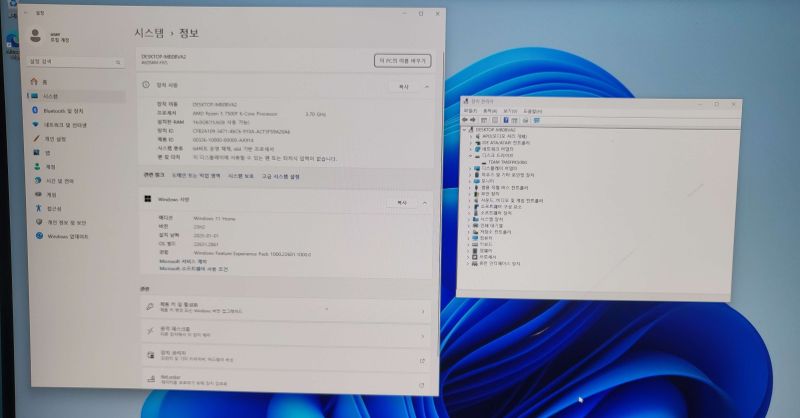
Task: Open Microsoft Software License Terms (소프트웨어 사용 조건) link
Action: [194, 268]
